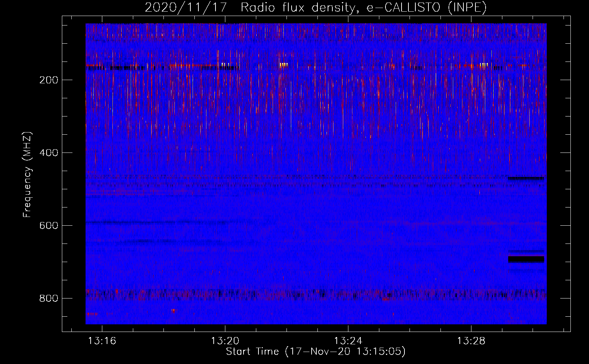Click the 13:20 time tick label
Screen dimensions: 589x364
pyautogui.click(x=225, y=341)
